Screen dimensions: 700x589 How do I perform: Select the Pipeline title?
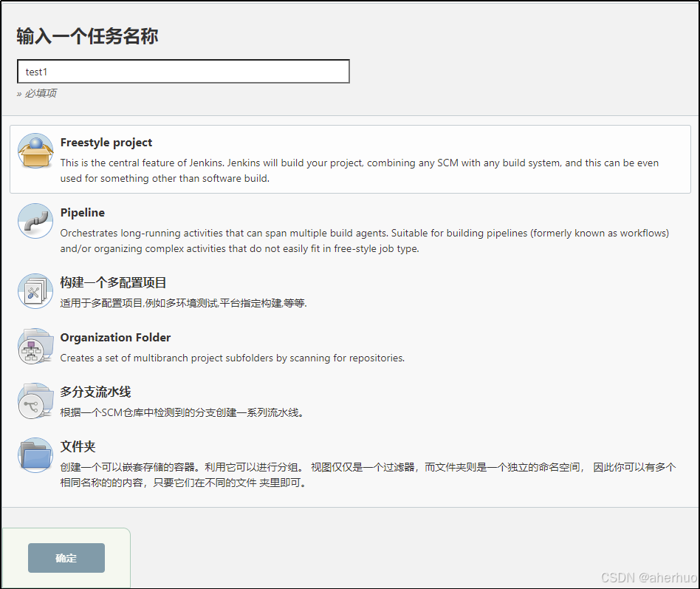[x=83, y=213]
